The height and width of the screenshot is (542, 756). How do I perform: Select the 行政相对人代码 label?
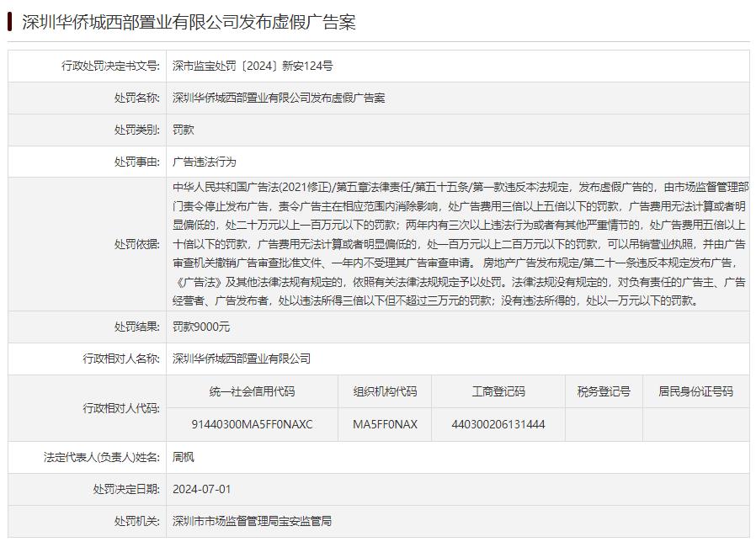(x=121, y=408)
